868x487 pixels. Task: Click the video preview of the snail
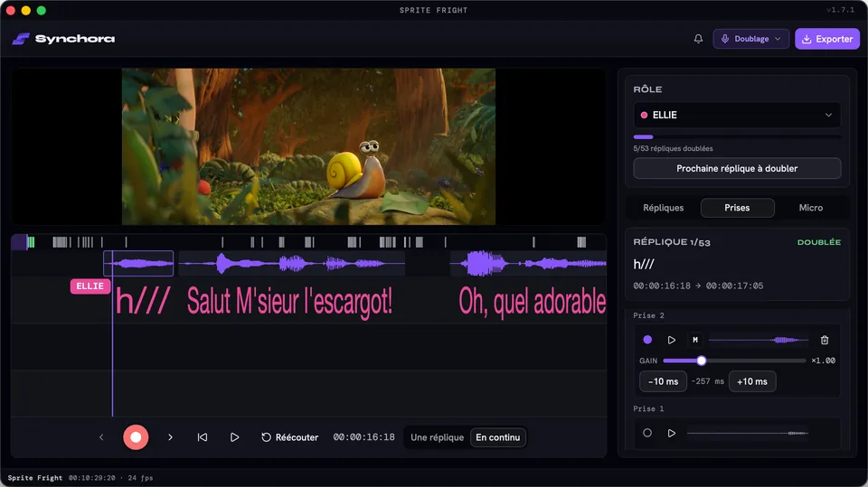click(x=308, y=146)
